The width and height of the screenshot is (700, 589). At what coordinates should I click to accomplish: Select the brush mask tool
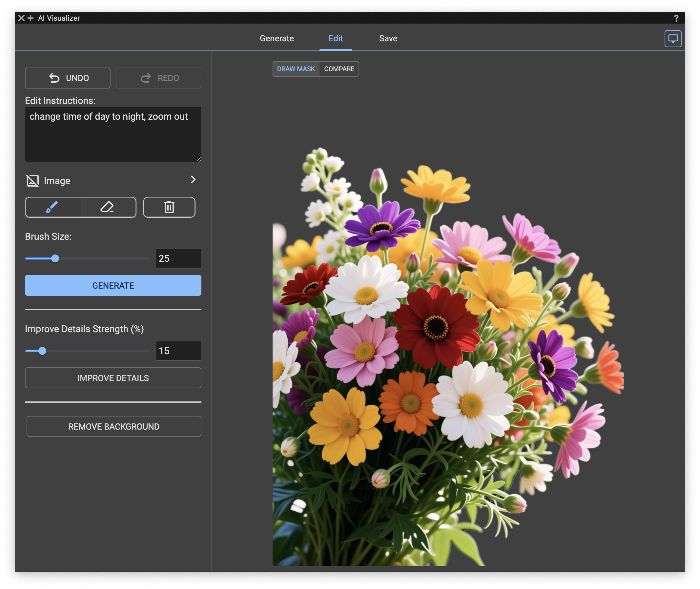pyautogui.click(x=53, y=207)
